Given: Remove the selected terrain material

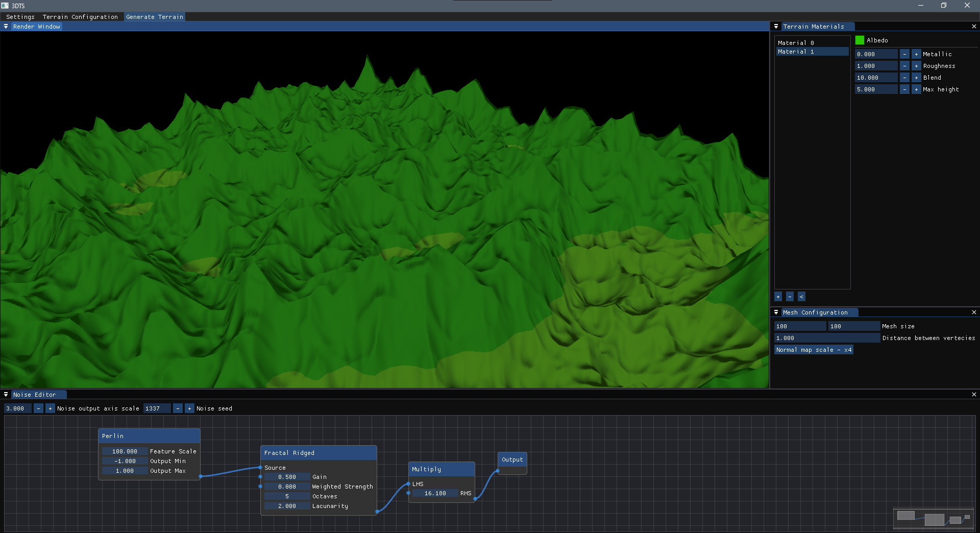Looking at the screenshot, I should tap(790, 297).
